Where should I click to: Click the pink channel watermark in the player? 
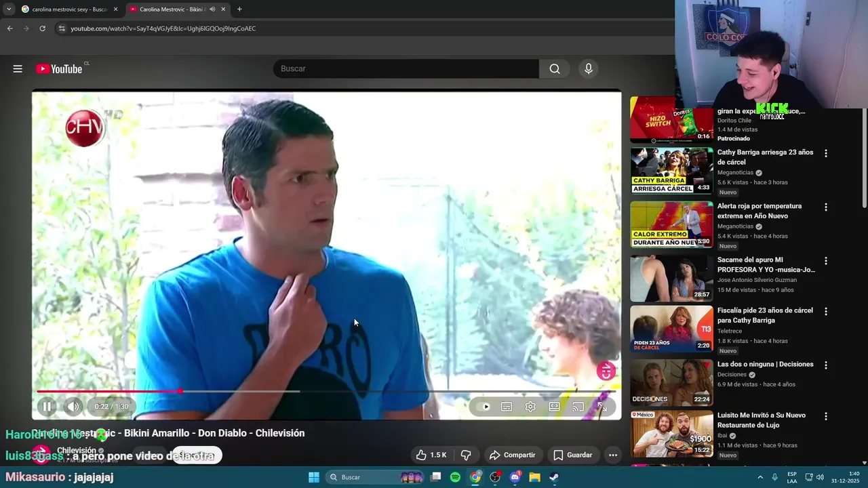pyautogui.click(x=606, y=371)
